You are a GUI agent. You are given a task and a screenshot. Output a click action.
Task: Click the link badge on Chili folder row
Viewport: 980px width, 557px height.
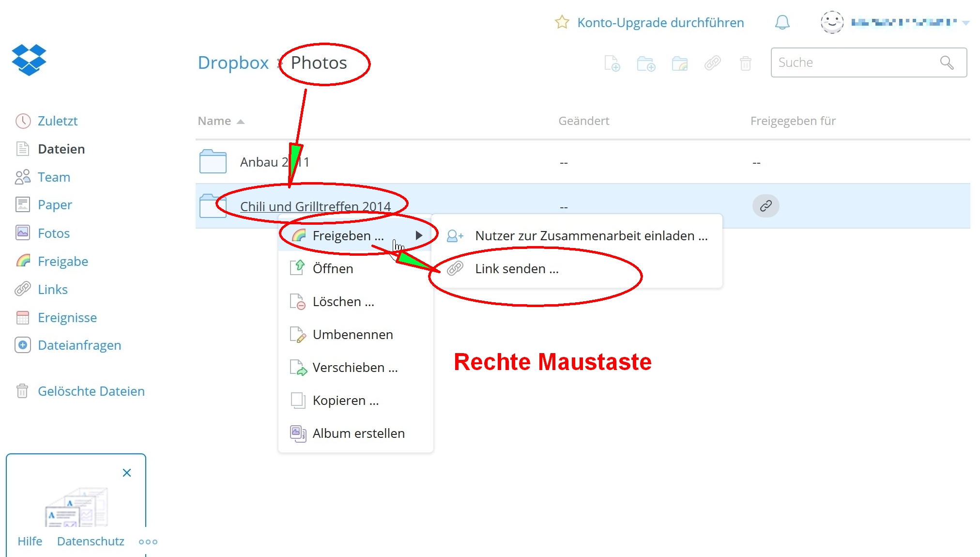766,206
